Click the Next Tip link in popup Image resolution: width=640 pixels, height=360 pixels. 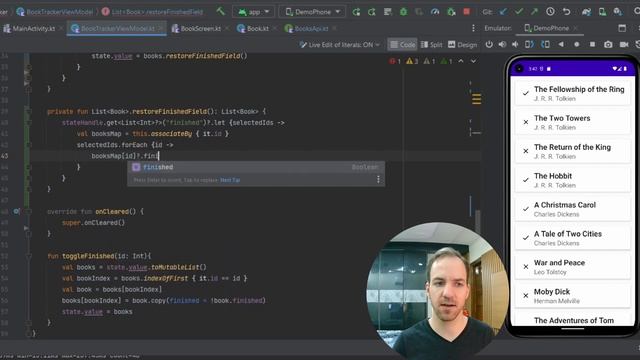pos(230,180)
